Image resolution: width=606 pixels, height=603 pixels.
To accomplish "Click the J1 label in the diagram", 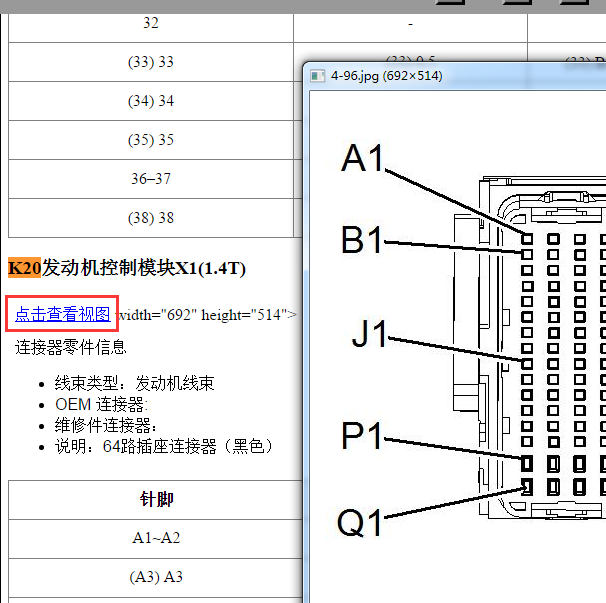I will click(x=369, y=335).
